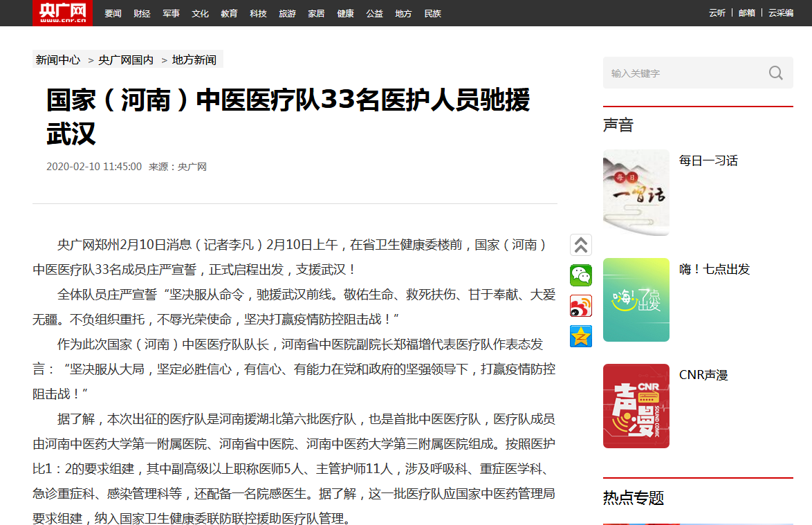Click 央广网国内 breadcrumb link
Image resolution: width=812 pixels, height=525 pixels.
tap(126, 60)
